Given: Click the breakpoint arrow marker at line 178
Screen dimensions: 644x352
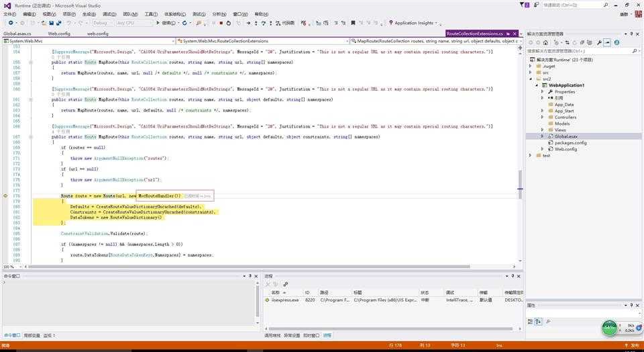Looking at the screenshot, I should [5, 195].
